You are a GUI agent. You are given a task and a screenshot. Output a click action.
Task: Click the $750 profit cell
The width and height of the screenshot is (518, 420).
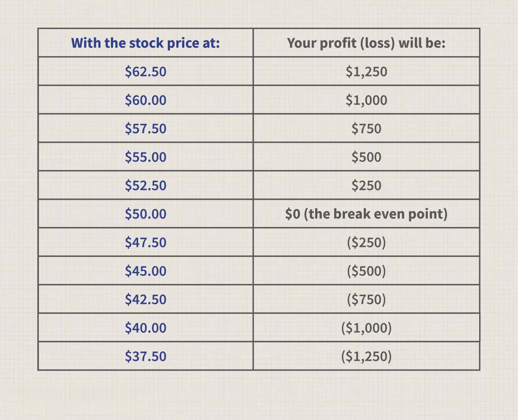pyautogui.click(x=366, y=128)
